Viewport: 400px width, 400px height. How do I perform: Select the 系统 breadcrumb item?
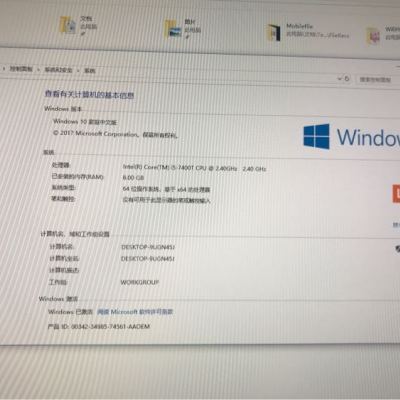pyautogui.click(x=90, y=71)
